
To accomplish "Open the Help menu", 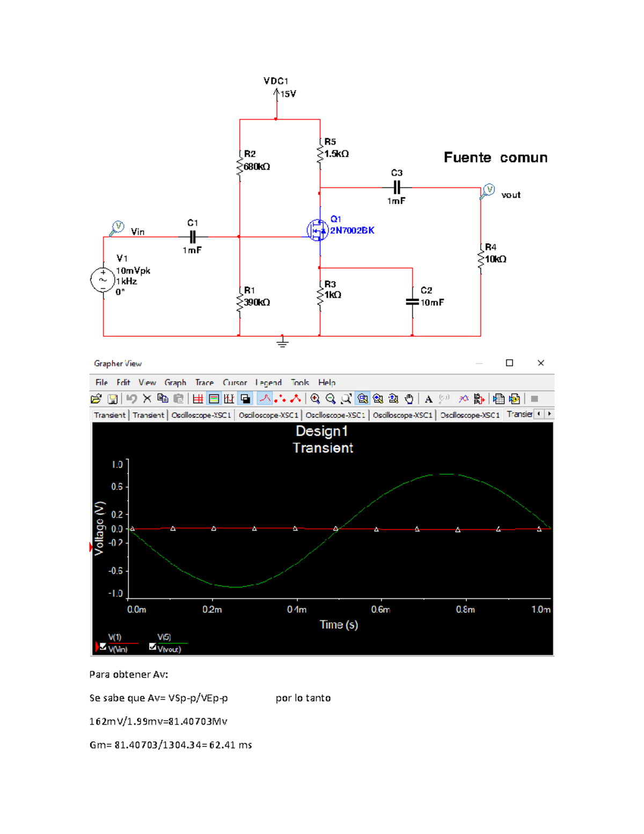I will click(x=327, y=382).
